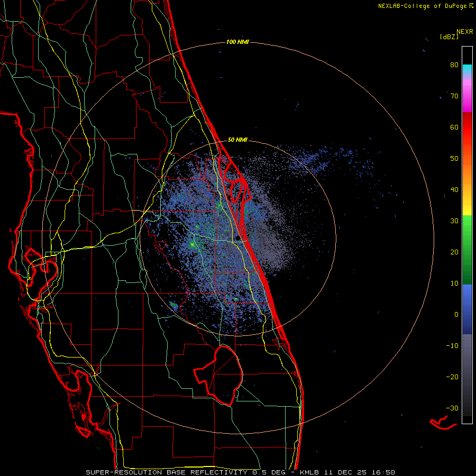The image size is (476, 476).
Task: Click the 0 value on dBZ scale
Action: click(456, 315)
